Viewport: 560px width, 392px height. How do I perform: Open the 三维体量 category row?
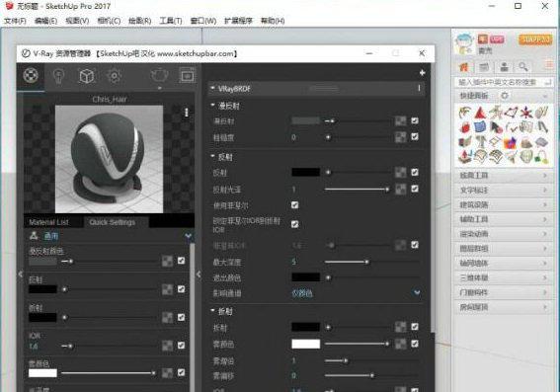pos(503,277)
